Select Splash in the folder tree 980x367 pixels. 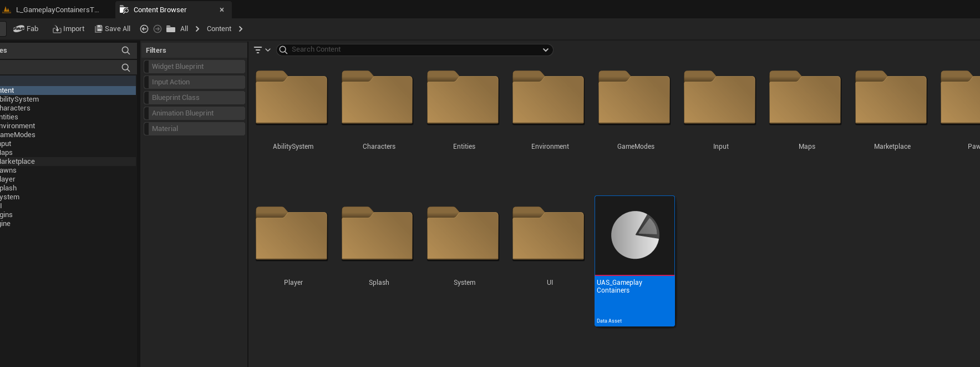click(x=68, y=188)
